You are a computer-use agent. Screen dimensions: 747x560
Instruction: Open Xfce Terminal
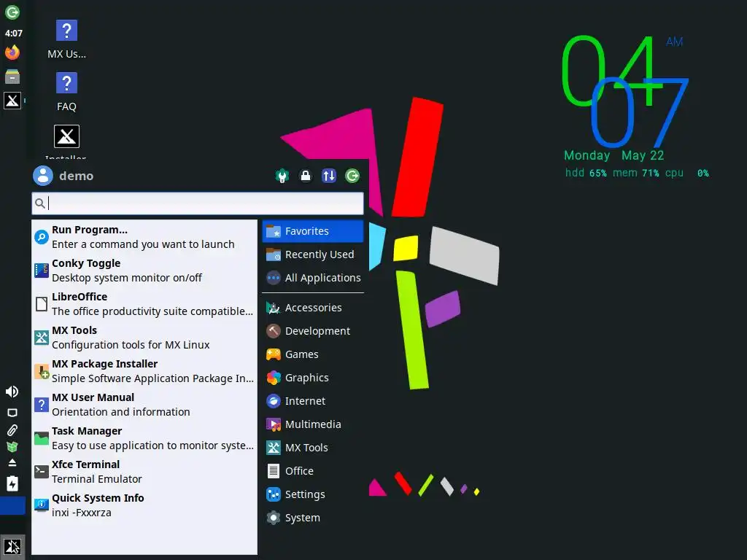(x=144, y=472)
